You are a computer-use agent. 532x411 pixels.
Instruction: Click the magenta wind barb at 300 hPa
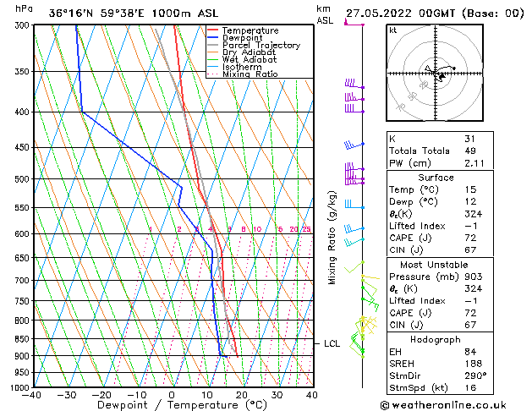[354, 23]
